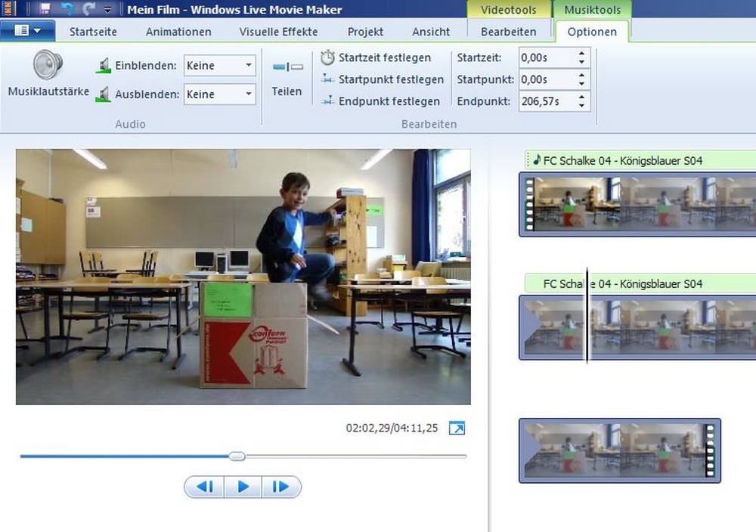Open the Einblenden dropdown

tap(219, 66)
